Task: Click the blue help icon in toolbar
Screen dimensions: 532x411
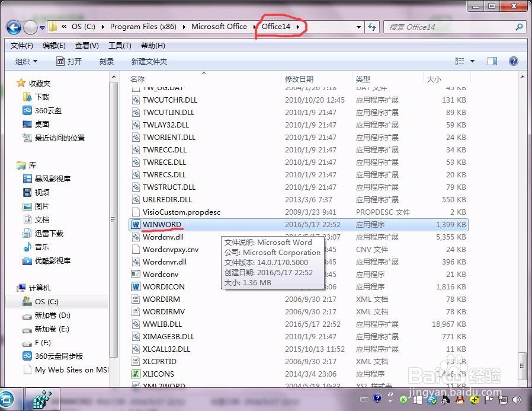Action: 514,61
